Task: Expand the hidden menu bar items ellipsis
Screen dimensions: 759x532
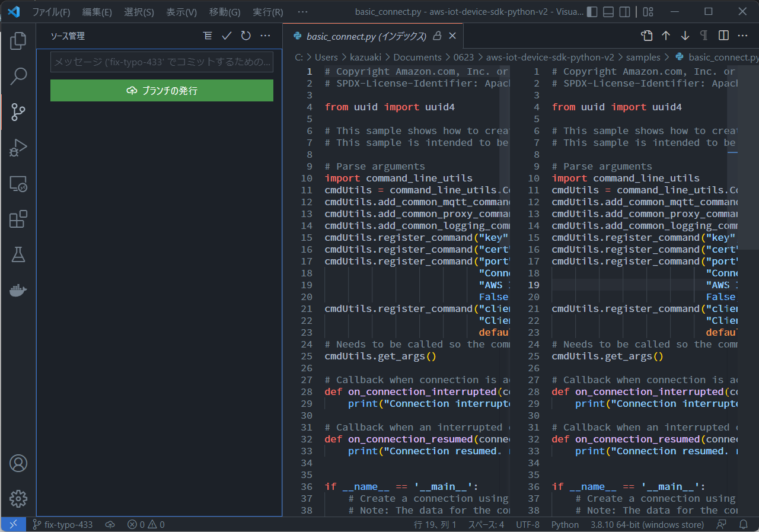Action: (x=302, y=12)
